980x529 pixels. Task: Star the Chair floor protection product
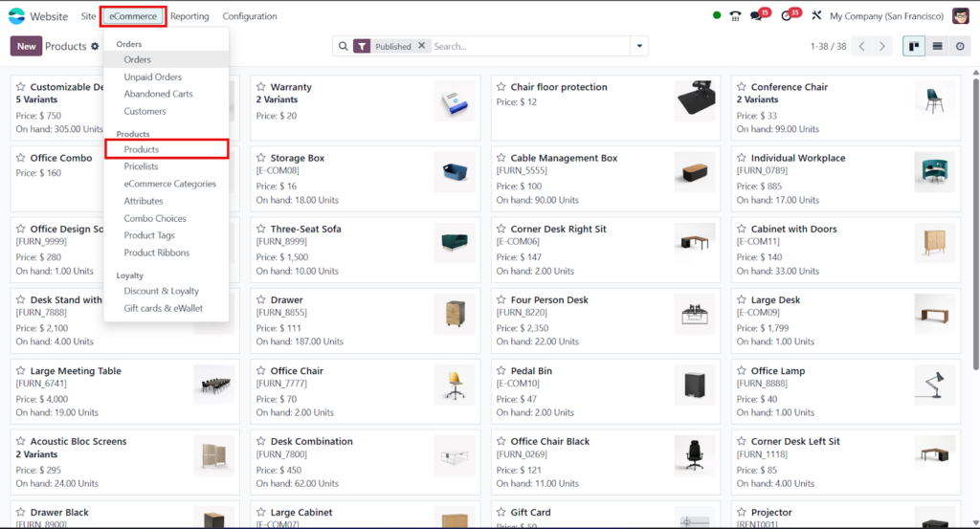pos(501,87)
